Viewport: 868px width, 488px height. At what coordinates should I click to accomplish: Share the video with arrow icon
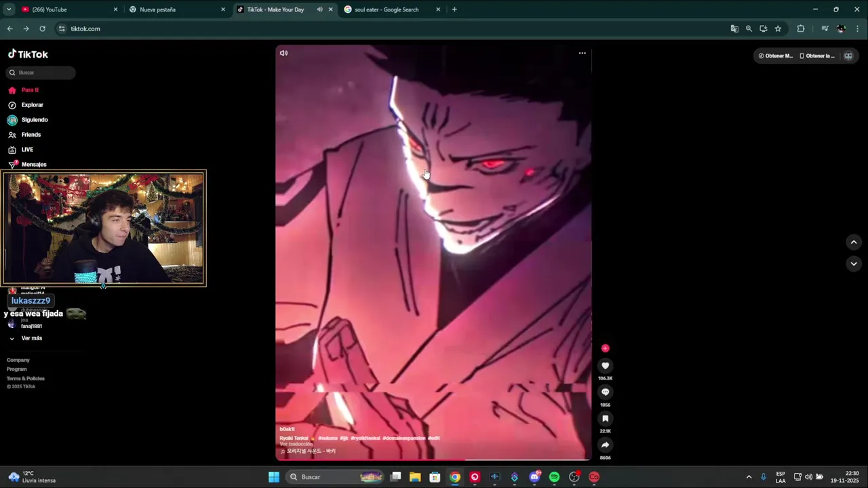606,445
